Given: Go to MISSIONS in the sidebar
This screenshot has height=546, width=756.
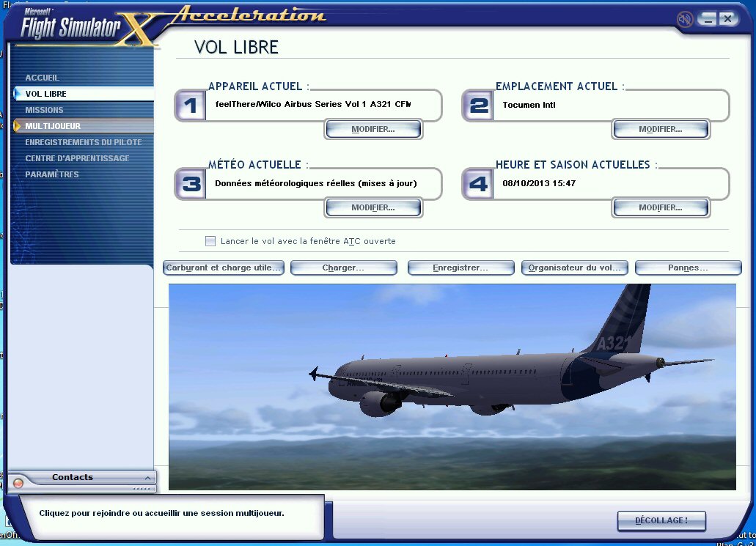Looking at the screenshot, I should tap(44, 110).
